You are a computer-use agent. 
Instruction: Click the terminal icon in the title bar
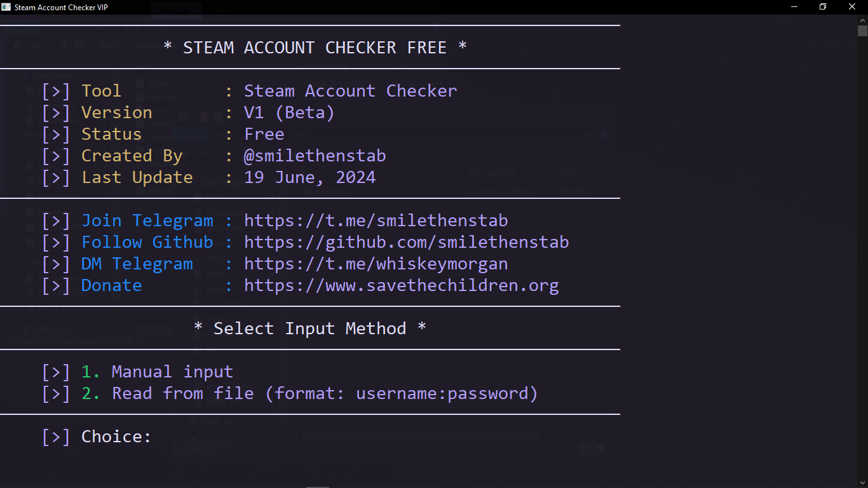(6, 7)
